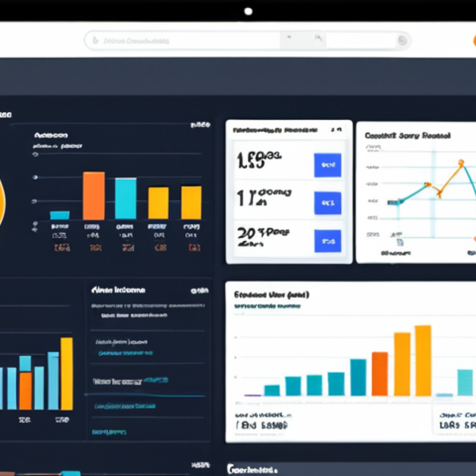Viewport: 476px width, 476px height.
Task: Click the badge at the dark list panel's top right
Action: (x=199, y=291)
